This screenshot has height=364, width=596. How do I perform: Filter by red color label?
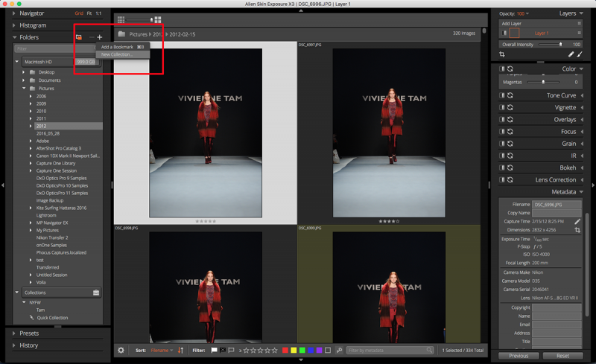click(x=285, y=351)
